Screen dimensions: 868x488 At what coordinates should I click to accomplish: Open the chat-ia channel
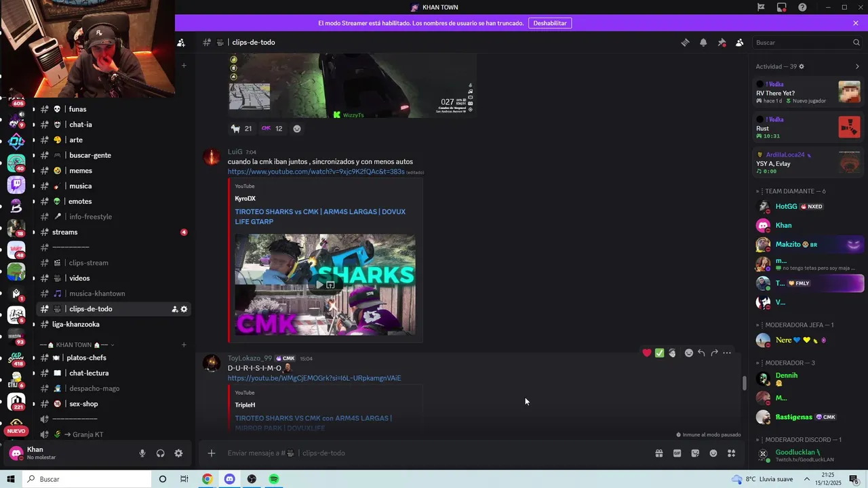tap(113, 125)
